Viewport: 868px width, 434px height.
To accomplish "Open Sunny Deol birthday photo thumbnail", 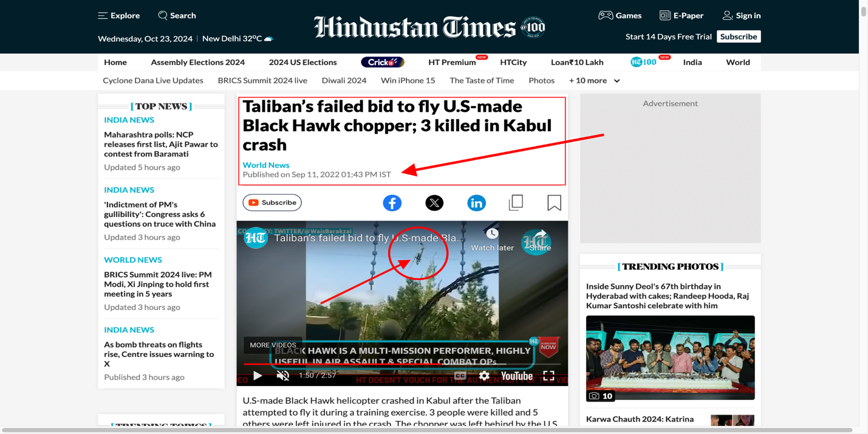I will coord(671,357).
